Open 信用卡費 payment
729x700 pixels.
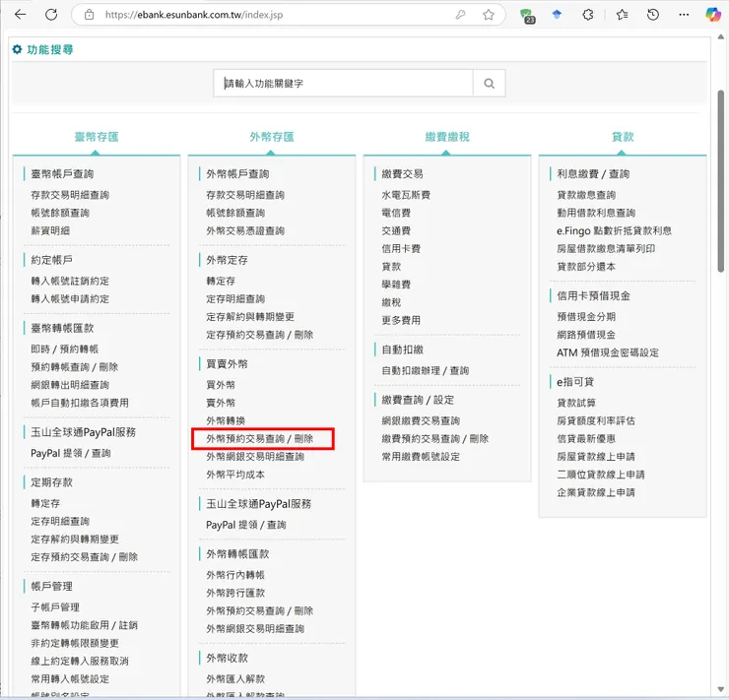(x=401, y=248)
